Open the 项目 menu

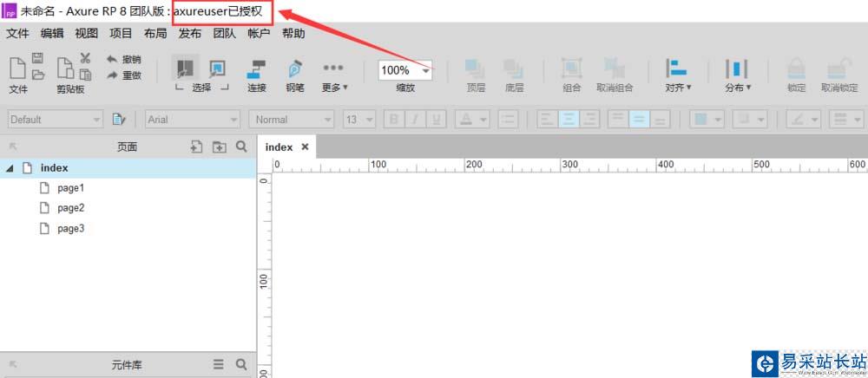(121, 34)
